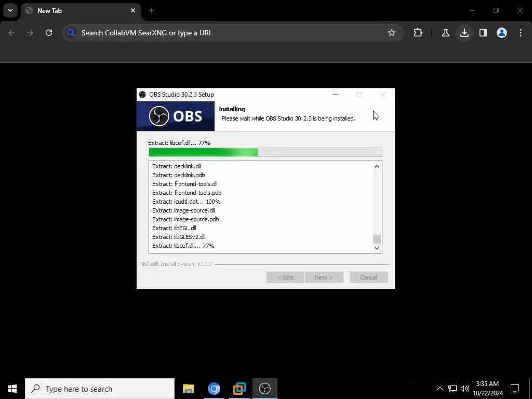The image size is (532, 399).
Task: Select log line 'Extract: frontend-tools.dll'
Action: (185, 184)
